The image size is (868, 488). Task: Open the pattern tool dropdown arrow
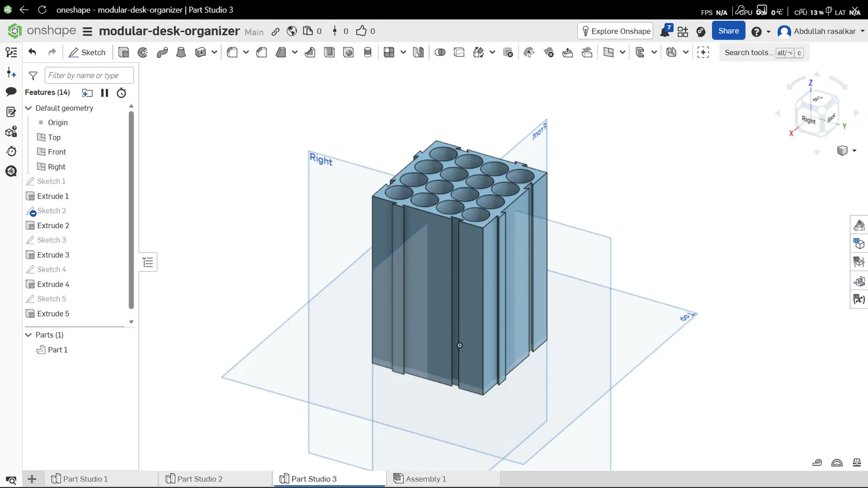(x=403, y=52)
